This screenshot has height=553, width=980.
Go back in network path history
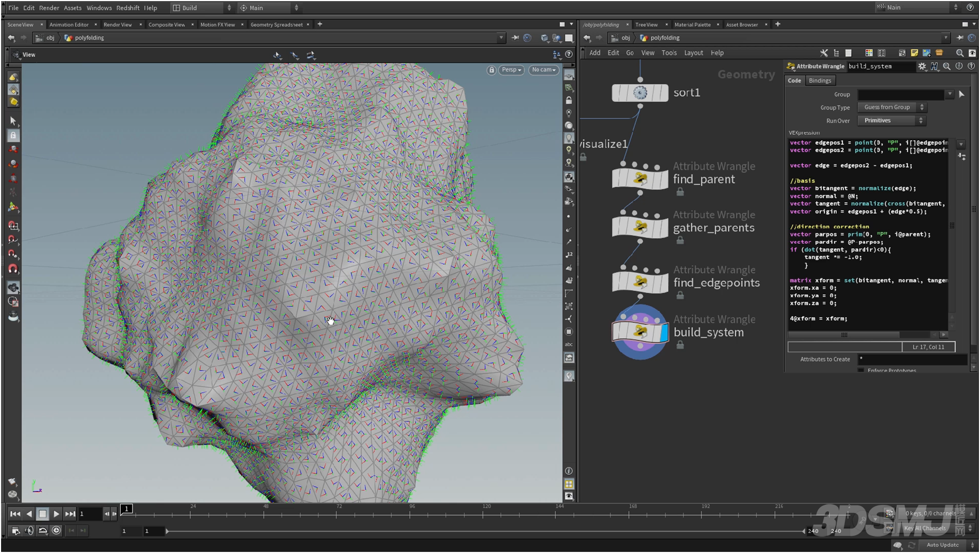pos(587,38)
